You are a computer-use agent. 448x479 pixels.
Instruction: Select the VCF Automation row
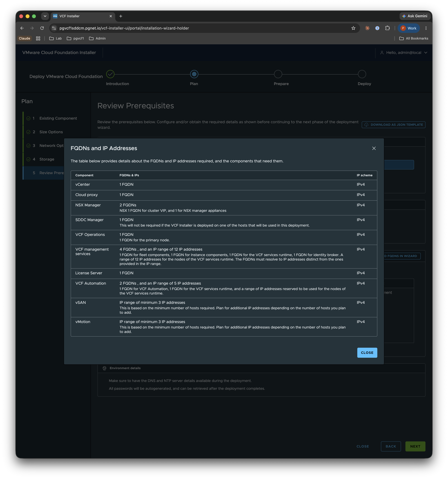[x=224, y=288]
